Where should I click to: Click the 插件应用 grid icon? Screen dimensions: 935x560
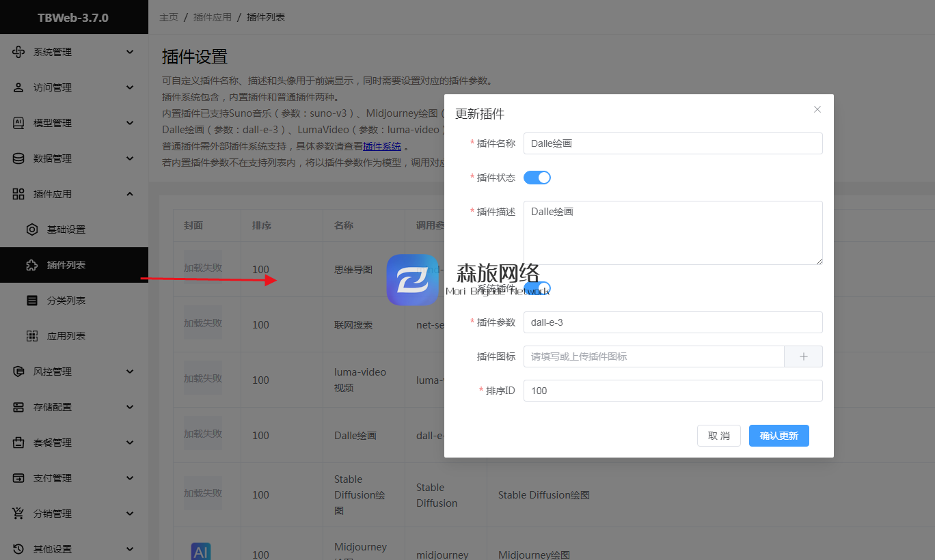[x=19, y=194]
